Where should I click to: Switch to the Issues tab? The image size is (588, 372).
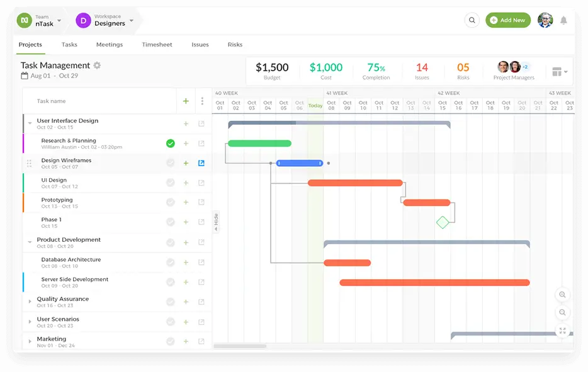point(200,45)
